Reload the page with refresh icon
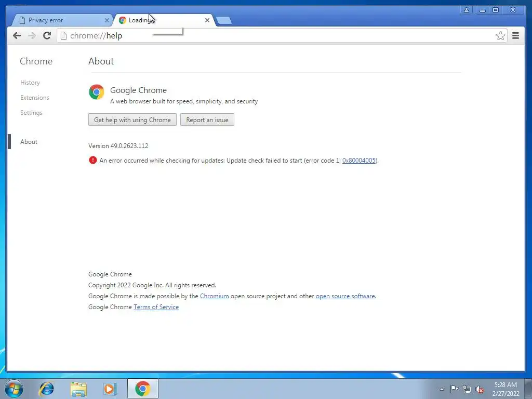The width and height of the screenshot is (532, 399). pyautogui.click(x=47, y=36)
